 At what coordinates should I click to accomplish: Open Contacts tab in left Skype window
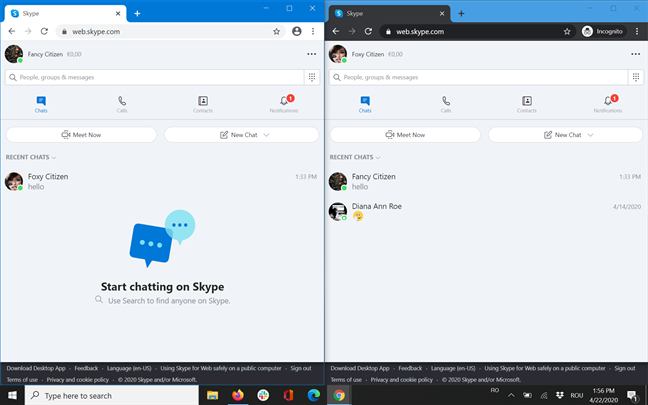click(202, 105)
